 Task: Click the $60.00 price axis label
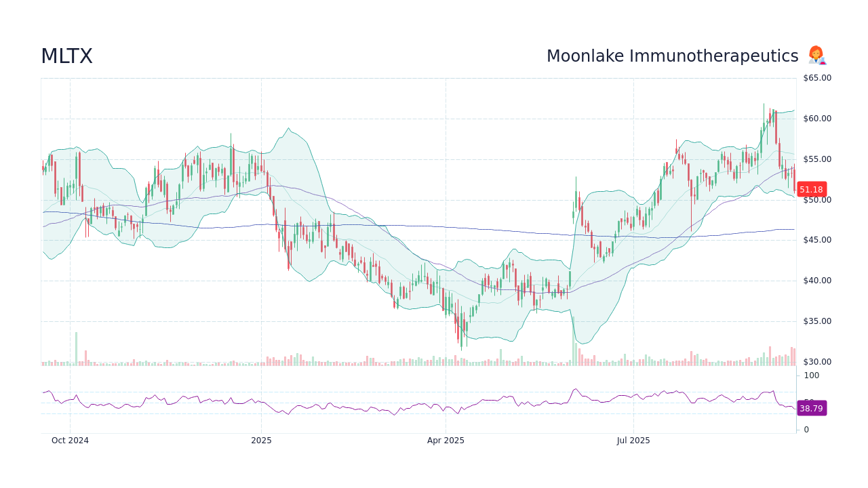(817, 119)
